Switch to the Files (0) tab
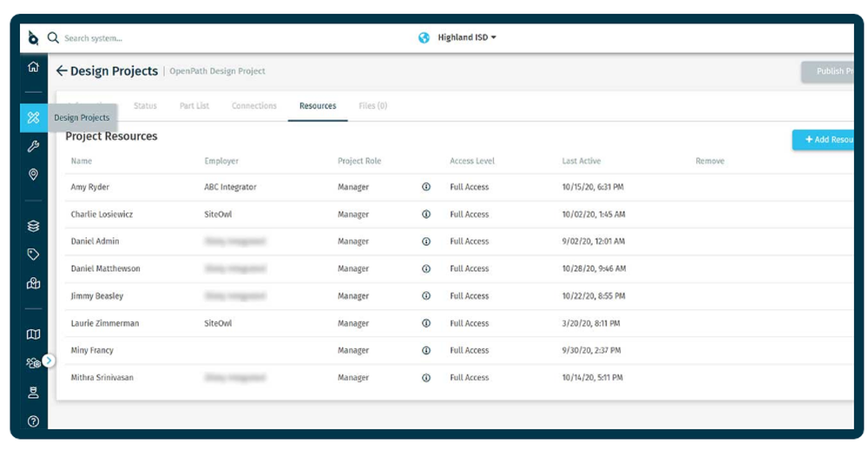 click(373, 106)
